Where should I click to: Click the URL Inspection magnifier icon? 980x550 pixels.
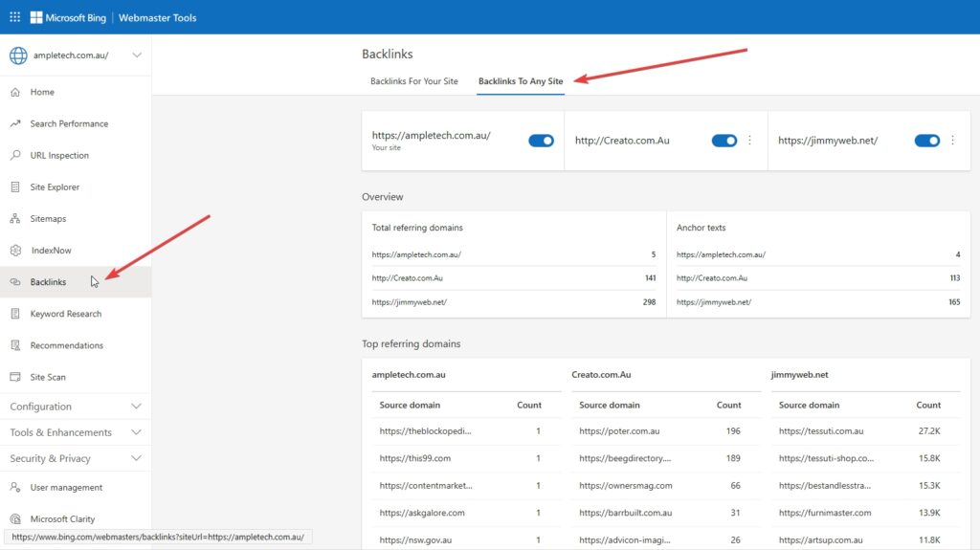[x=15, y=156]
